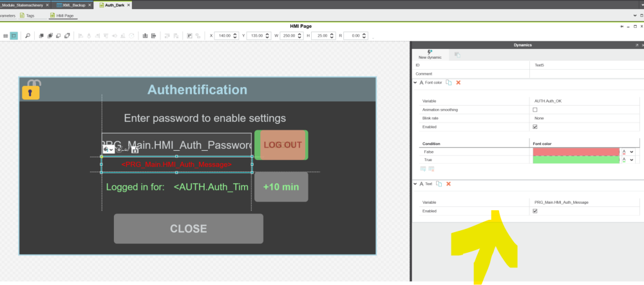This screenshot has width=644, height=285.
Task: Click the green True font color swatch
Action: pos(575,159)
